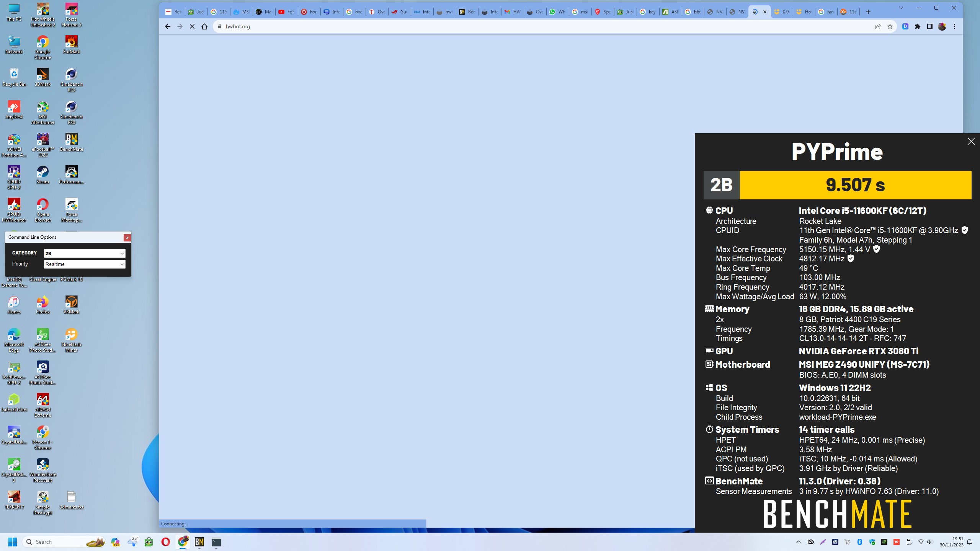Viewport: 980px width, 551px height.
Task: Open AIDA64 Extreme desktop icon
Action: [42, 405]
